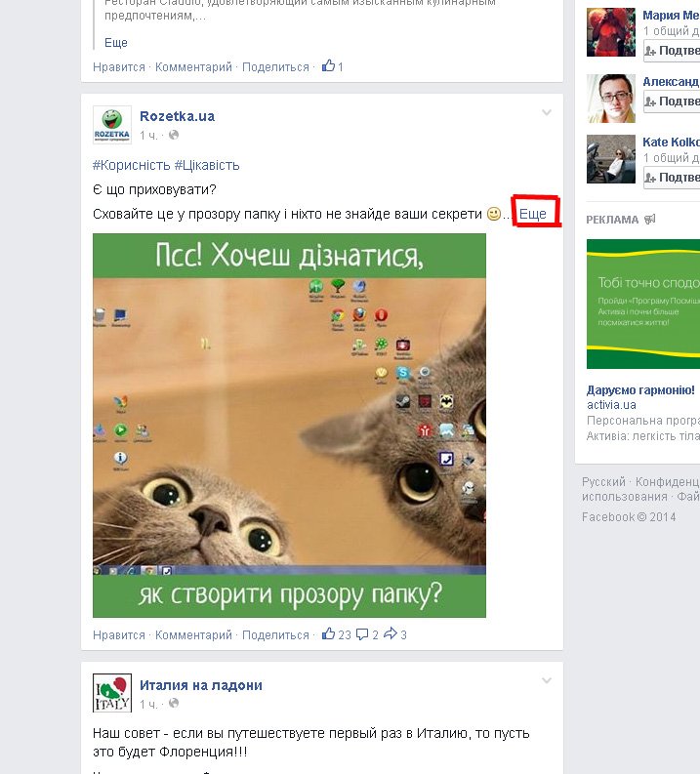Viewport: 700px width, 774px height.
Task: Open Мария's profile name link
Action: pyautogui.click(x=671, y=16)
